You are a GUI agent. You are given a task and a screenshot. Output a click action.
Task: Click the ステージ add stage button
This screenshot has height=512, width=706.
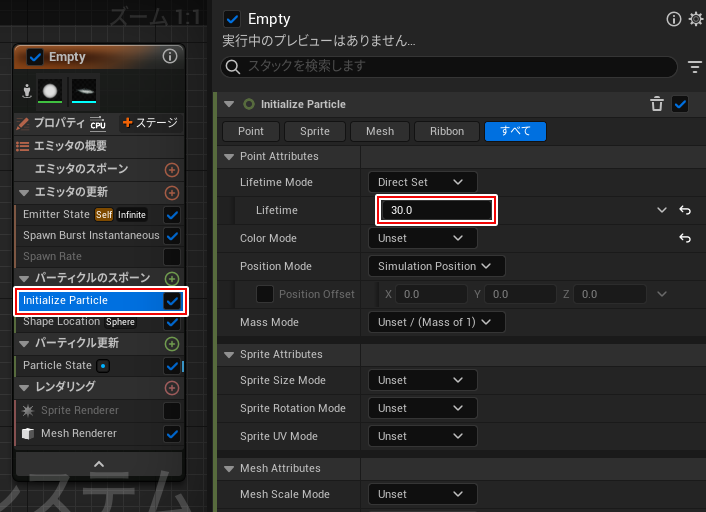click(149, 123)
